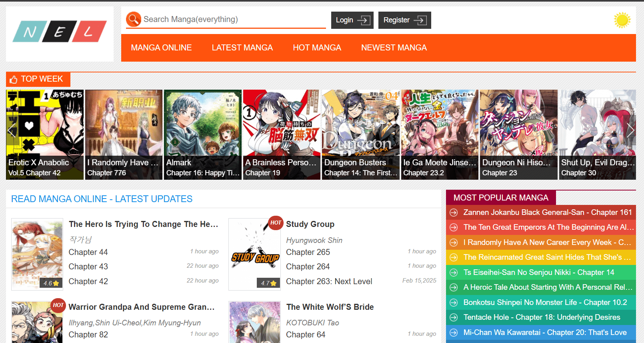Click the arrow icon beside The Reincarnated Great Saint
The image size is (644, 343).
pyautogui.click(x=454, y=257)
